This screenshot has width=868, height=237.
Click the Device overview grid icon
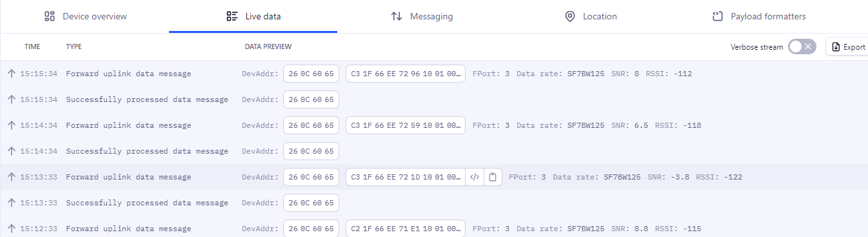point(50,16)
